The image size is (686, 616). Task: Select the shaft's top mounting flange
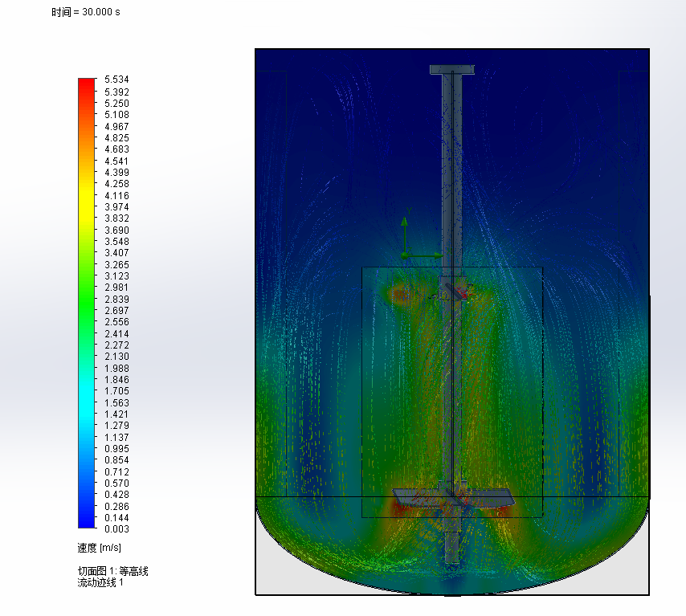[x=452, y=70]
